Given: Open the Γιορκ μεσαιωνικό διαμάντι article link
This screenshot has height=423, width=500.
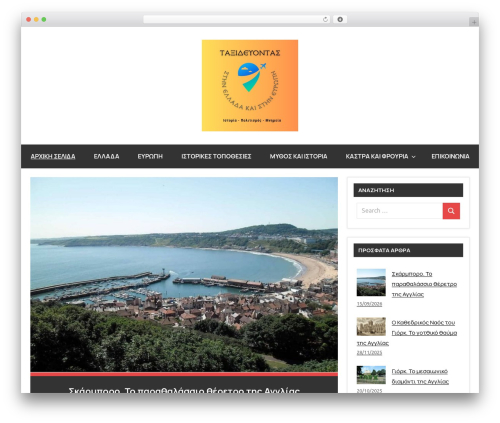Looking at the screenshot, I should (x=420, y=376).
